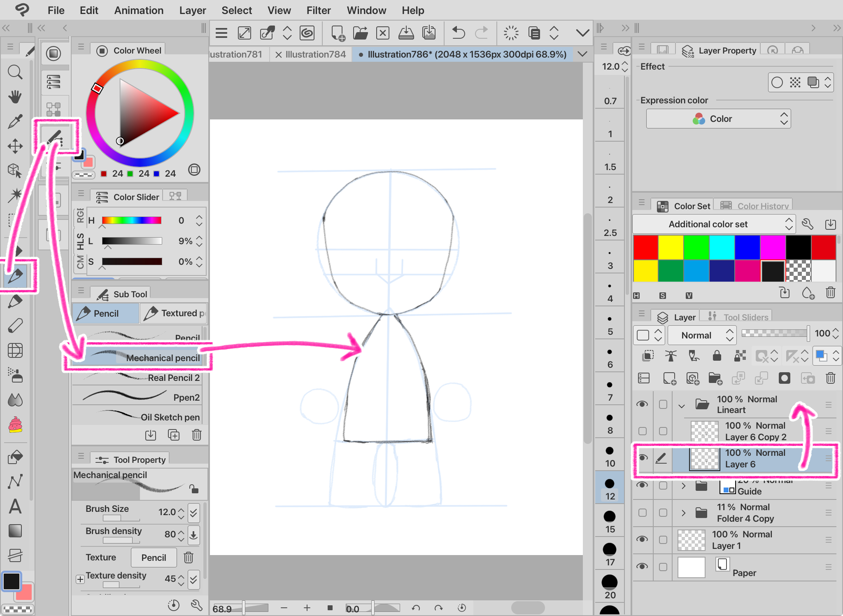Show the Layer 6 Copy 2 layer
Viewport: 843px width, 616px height.
(642, 431)
